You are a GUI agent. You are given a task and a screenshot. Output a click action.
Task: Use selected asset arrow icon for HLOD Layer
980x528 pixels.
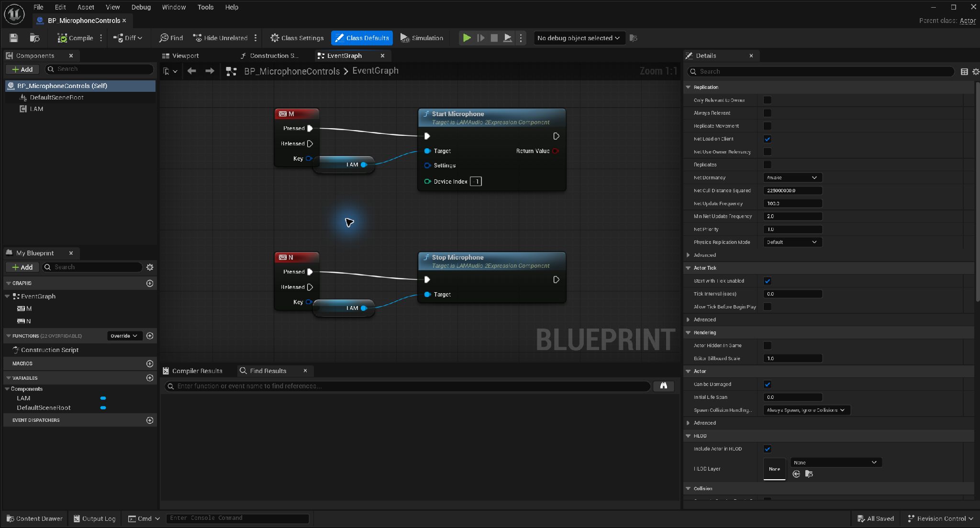click(796, 474)
